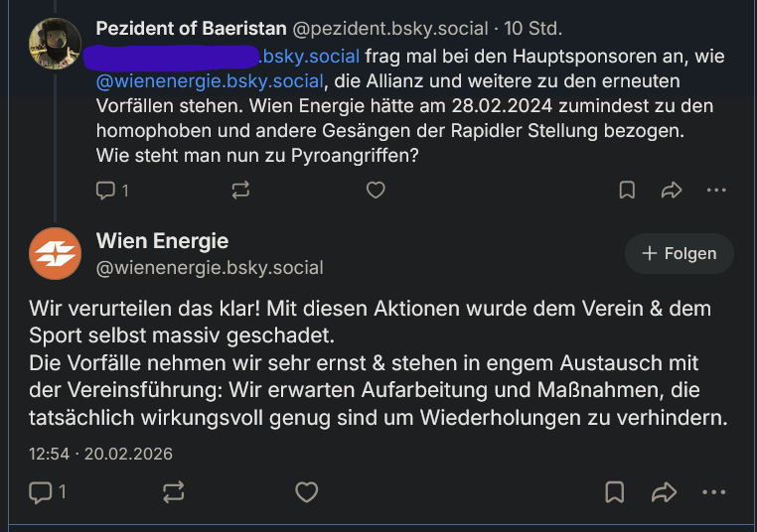Open the Wien Energie display name
This screenshot has height=532, width=757.
click(x=162, y=240)
